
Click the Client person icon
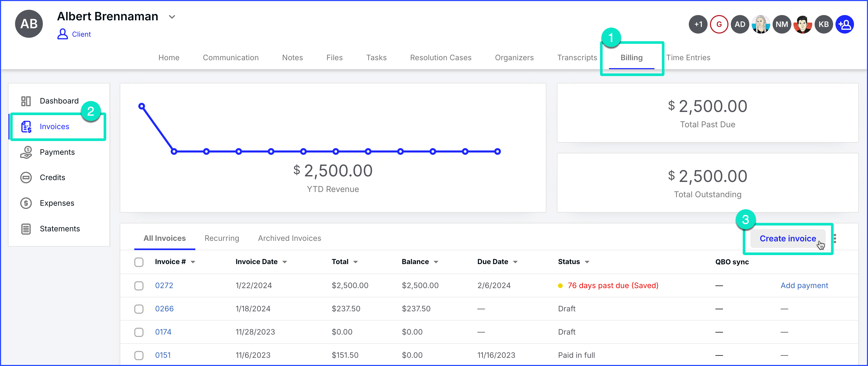(x=62, y=34)
